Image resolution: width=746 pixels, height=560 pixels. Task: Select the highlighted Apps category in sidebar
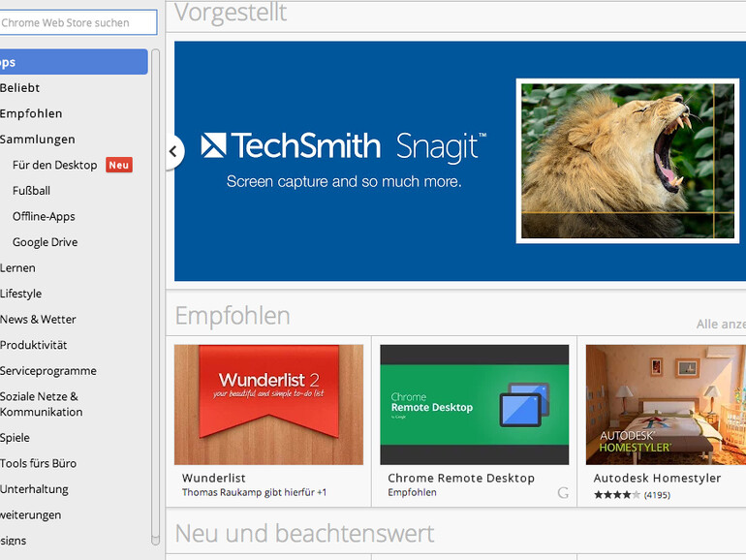tap(74, 62)
